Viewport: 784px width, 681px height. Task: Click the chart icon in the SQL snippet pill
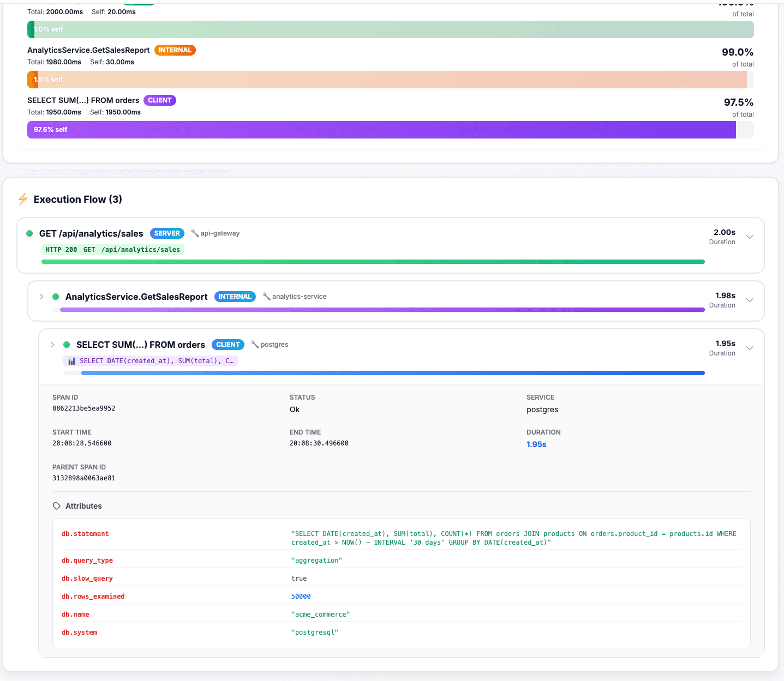point(71,360)
